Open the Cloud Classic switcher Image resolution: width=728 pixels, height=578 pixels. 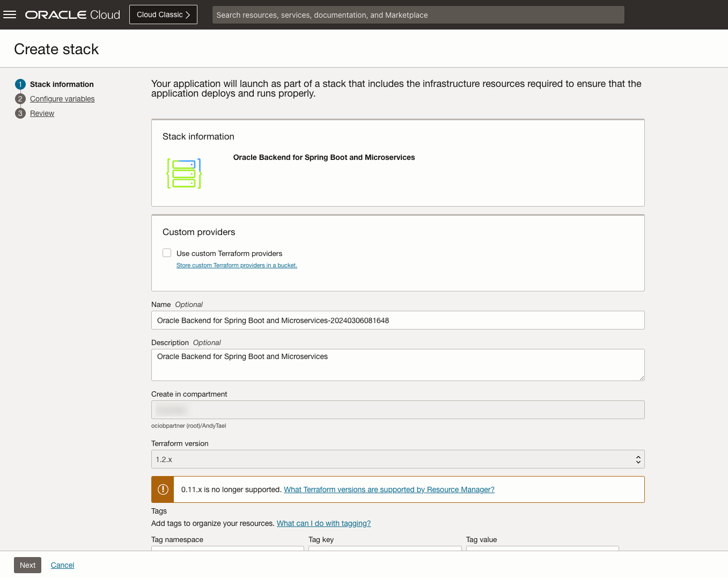click(163, 14)
